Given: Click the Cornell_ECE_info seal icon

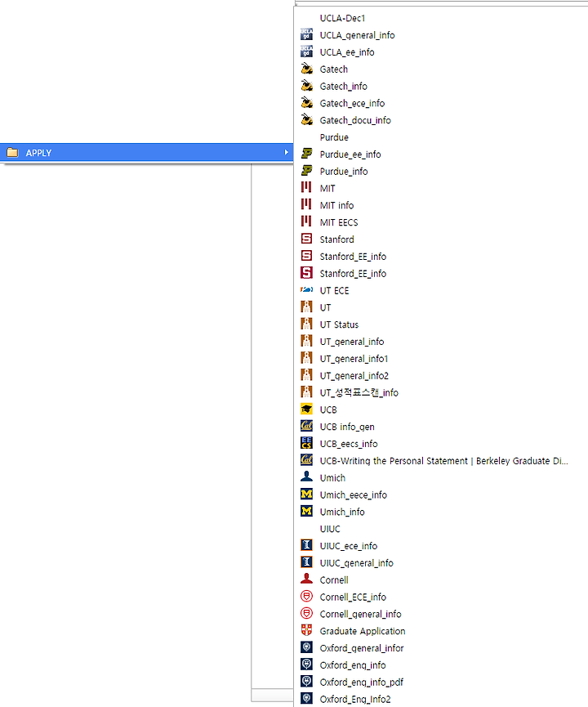Looking at the screenshot, I should pos(306,597).
